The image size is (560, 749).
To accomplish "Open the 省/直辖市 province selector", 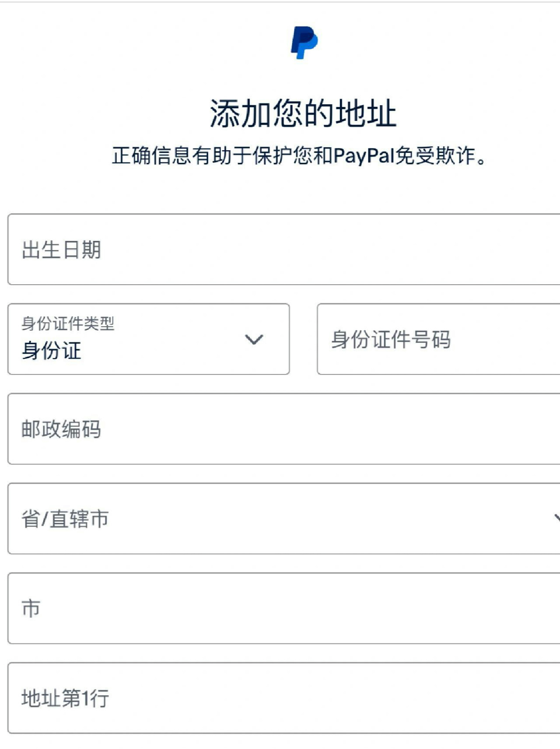I will [x=284, y=518].
